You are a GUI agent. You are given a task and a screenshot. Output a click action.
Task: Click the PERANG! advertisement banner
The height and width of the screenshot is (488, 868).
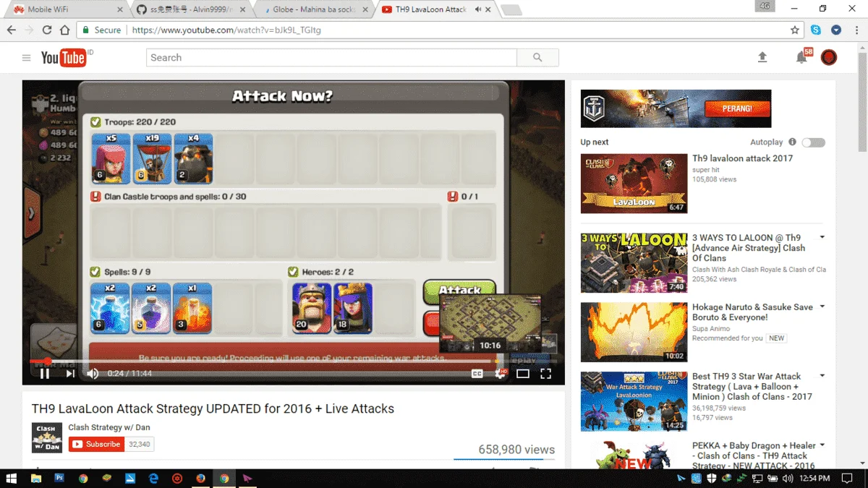[x=676, y=108]
